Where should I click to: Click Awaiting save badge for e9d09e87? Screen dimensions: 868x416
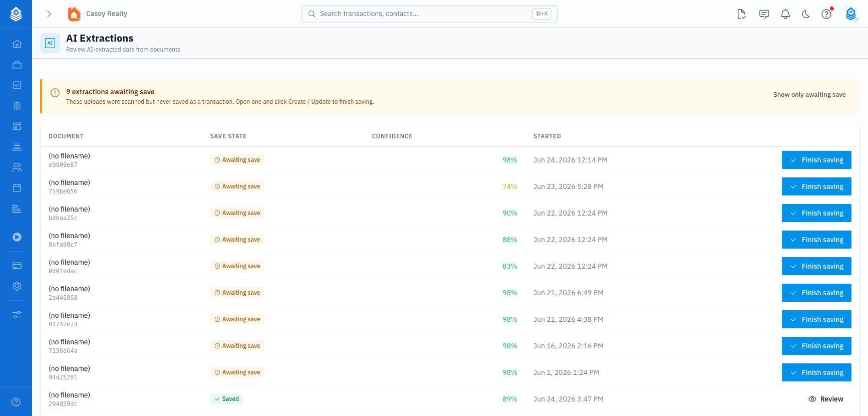[237, 160]
